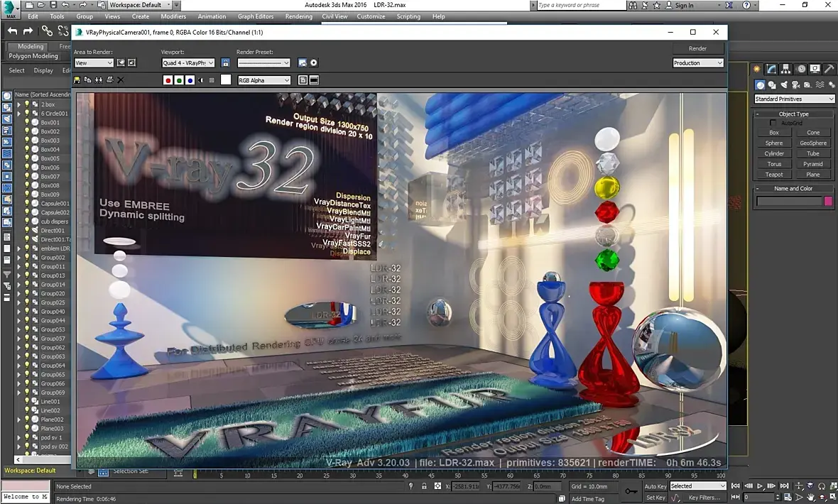The width and height of the screenshot is (838, 504).
Task: Open the Area to Render View dropdown
Action: point(94,63)
